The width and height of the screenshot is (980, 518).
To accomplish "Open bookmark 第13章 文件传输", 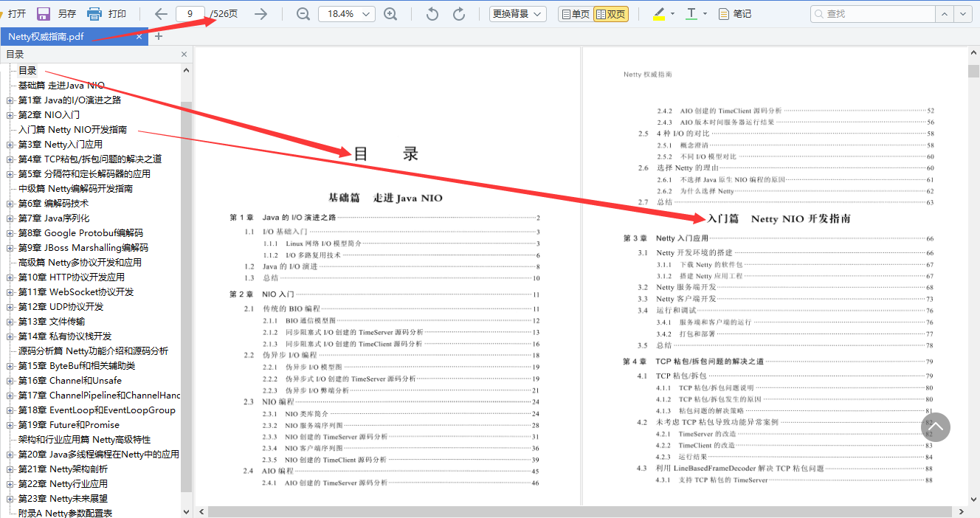I will (x=52, y=321).
